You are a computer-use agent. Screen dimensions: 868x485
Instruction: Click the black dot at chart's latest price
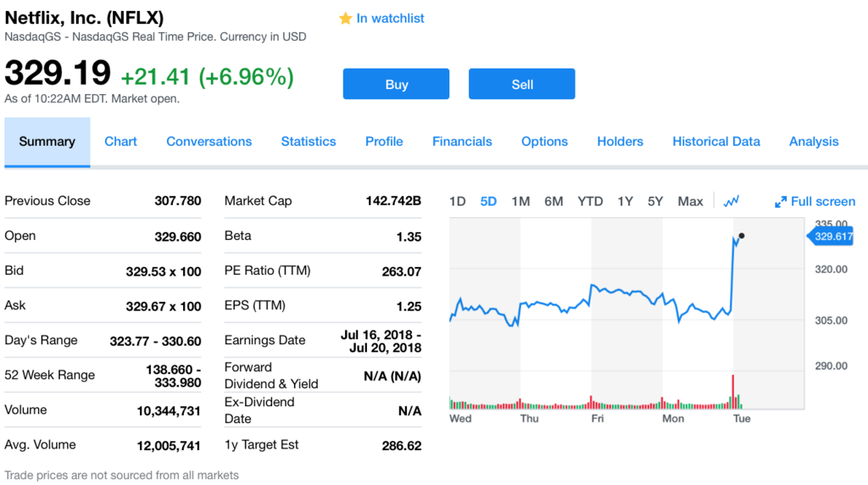pos(742,236)
